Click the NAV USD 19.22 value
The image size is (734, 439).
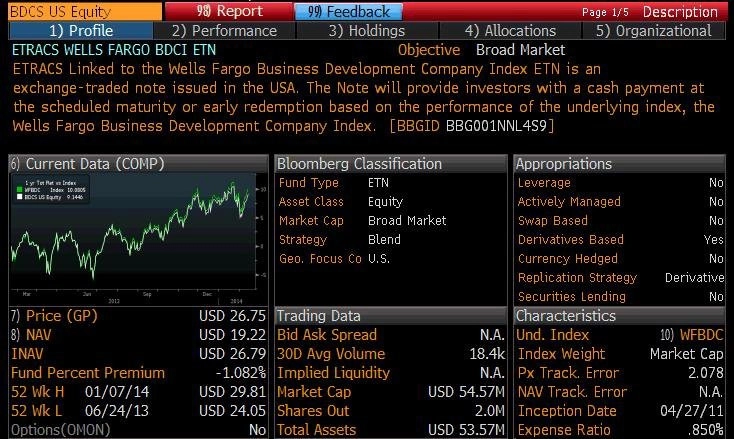232,335
